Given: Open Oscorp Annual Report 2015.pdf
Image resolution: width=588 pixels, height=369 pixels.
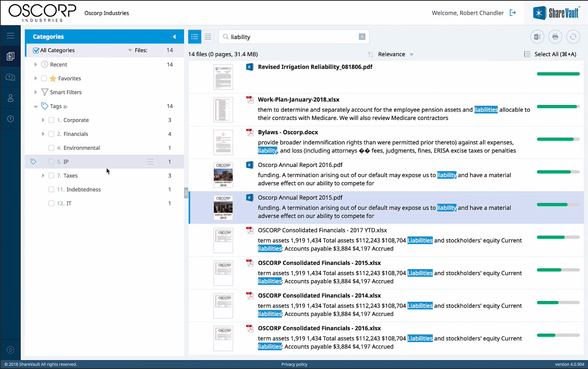Looking at the screenshot, I should 300,197.
